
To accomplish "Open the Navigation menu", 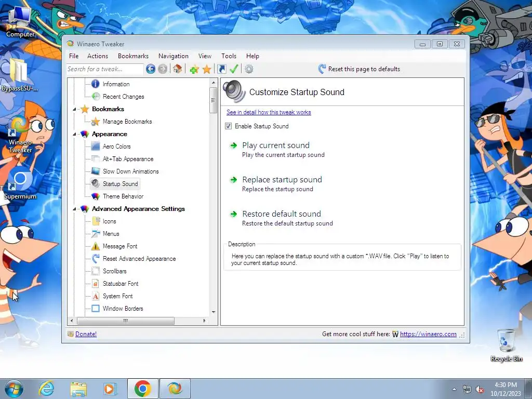I will [174, 56].
